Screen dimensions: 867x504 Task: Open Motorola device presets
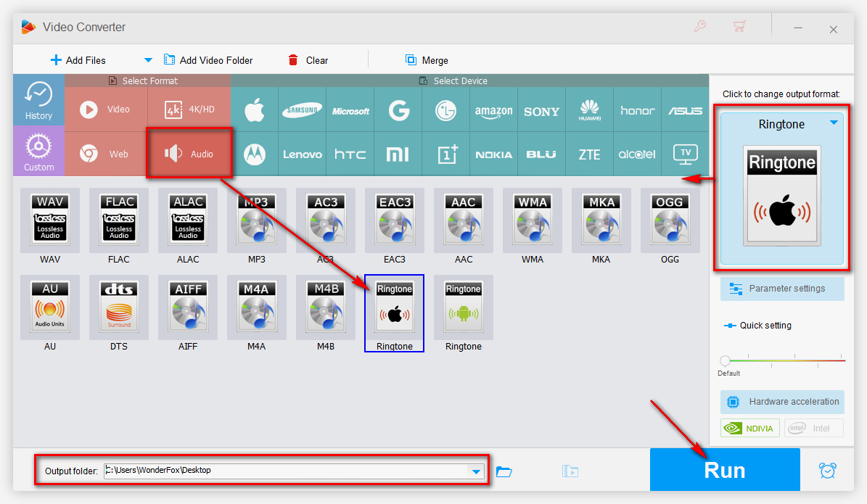pos(255,154)
